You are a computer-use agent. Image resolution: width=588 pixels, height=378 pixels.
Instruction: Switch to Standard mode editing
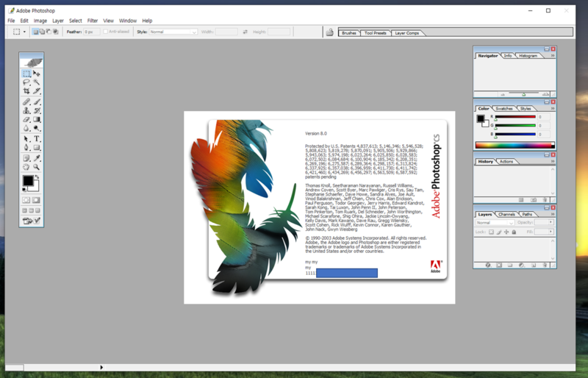26,200
